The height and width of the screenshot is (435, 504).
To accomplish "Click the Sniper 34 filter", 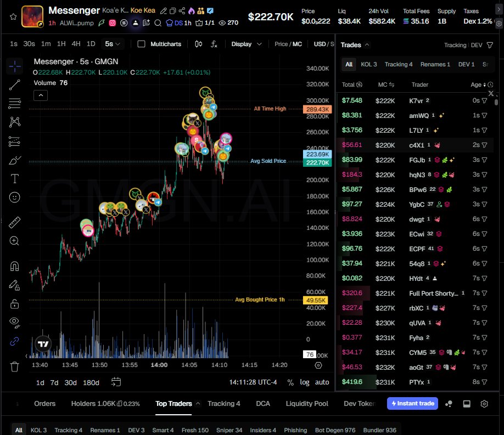I will (x=229, y=430).
